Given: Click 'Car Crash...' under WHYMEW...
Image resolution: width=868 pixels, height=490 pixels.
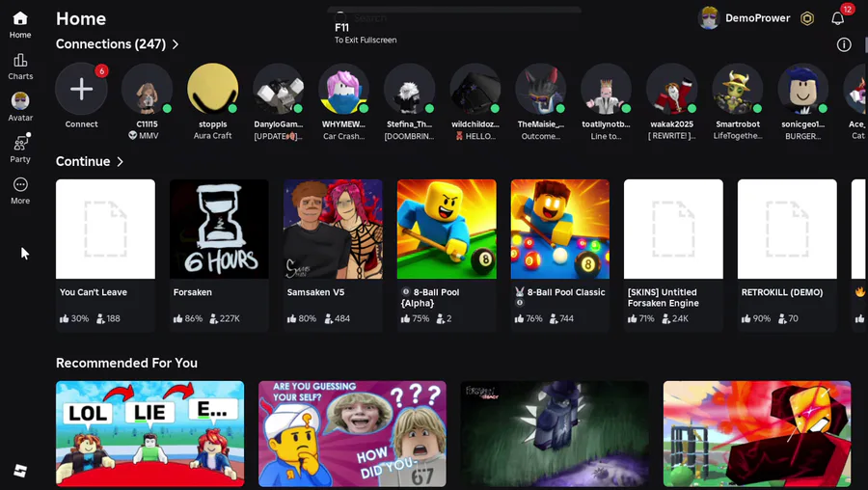Looking at the screenshot, I should click(x=343, y=136).
